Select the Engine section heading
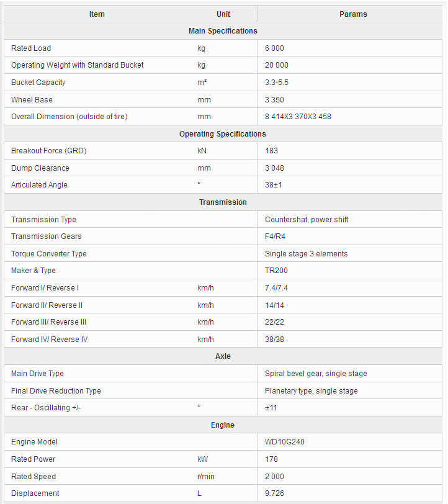This screenshot has width=448, height=504. coord(223,425)
